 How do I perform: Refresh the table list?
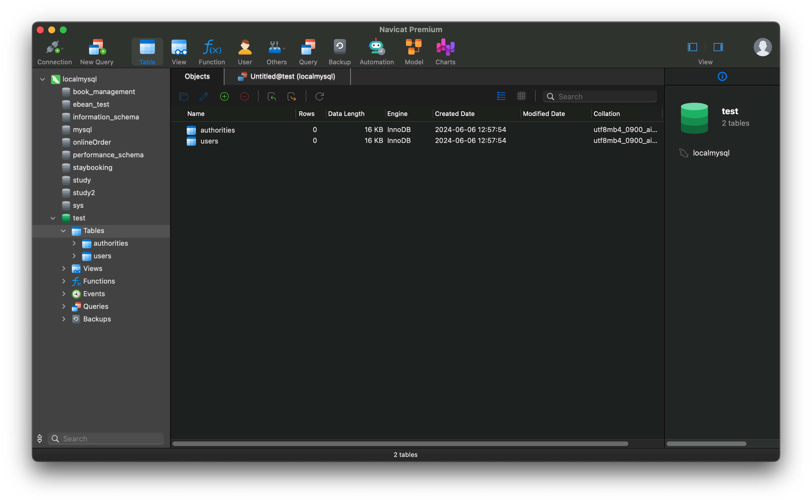319,96
